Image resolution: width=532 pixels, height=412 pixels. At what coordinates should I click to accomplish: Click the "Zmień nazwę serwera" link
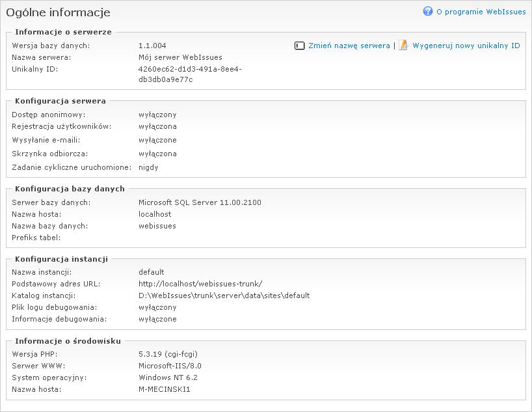pyautogui.click(x=349, y=46)
